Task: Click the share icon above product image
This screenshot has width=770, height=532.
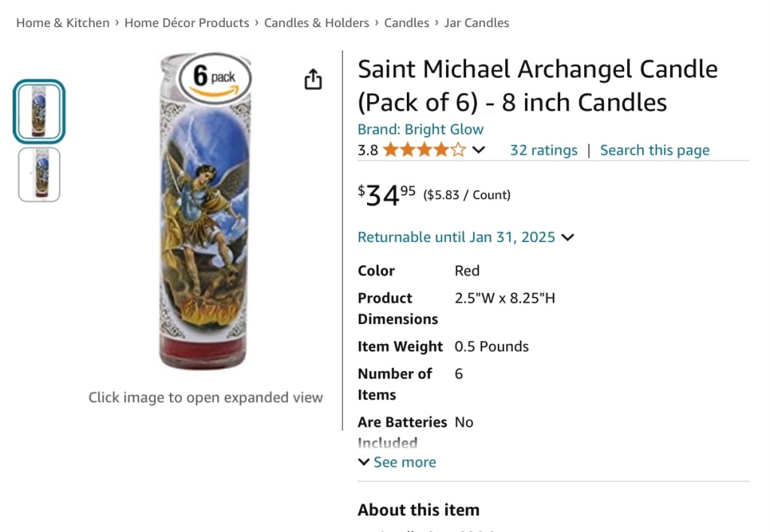Action: (313, 79)
